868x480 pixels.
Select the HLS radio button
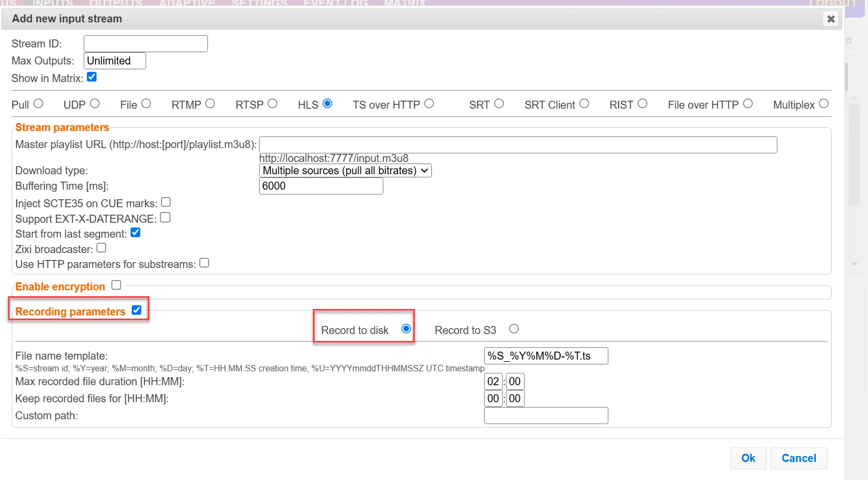tap(327, 103)
